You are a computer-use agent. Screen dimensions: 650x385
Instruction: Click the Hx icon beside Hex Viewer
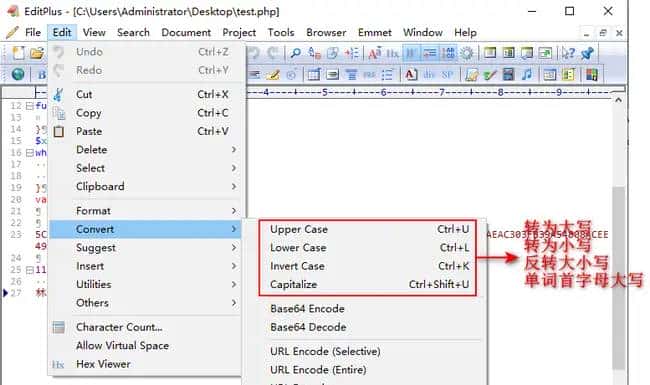coord(58,365)
